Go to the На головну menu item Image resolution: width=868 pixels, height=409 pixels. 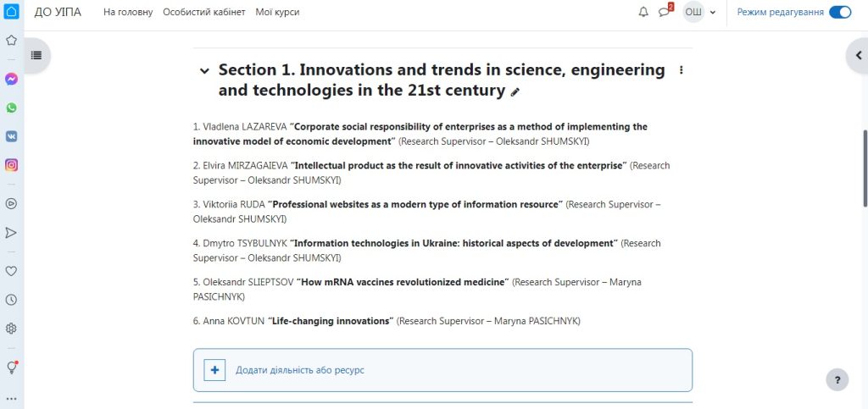128,12
